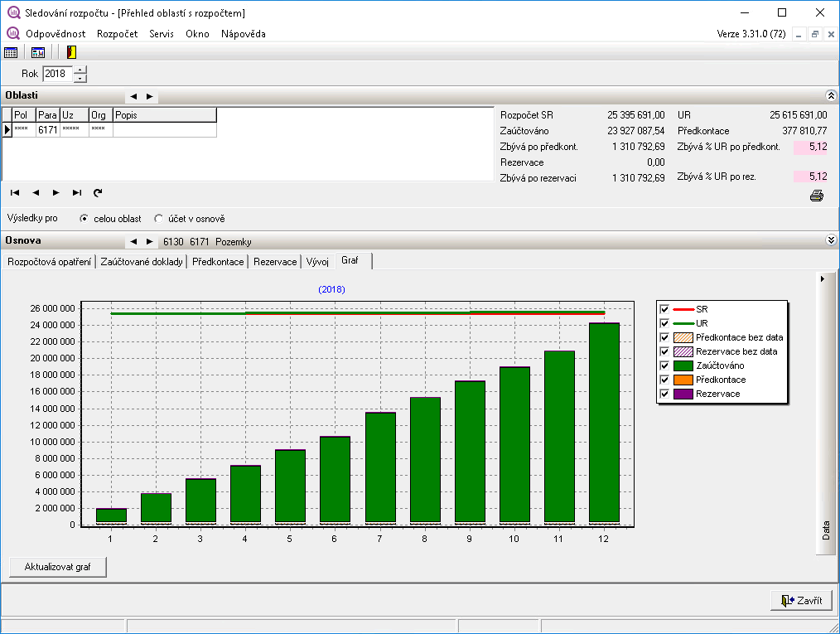Go to next area in Oblasti header
The height and width of the screenshot is (634, 840).
[149, 96]
